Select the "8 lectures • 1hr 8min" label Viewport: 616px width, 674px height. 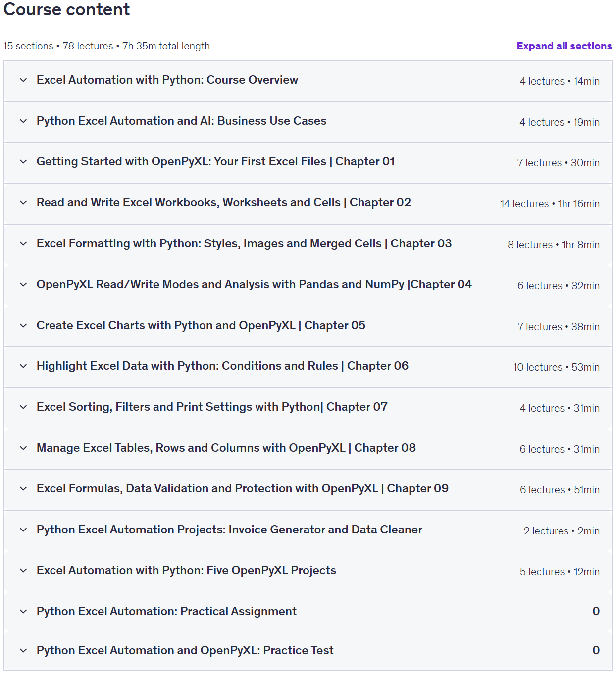click(554, 245)
